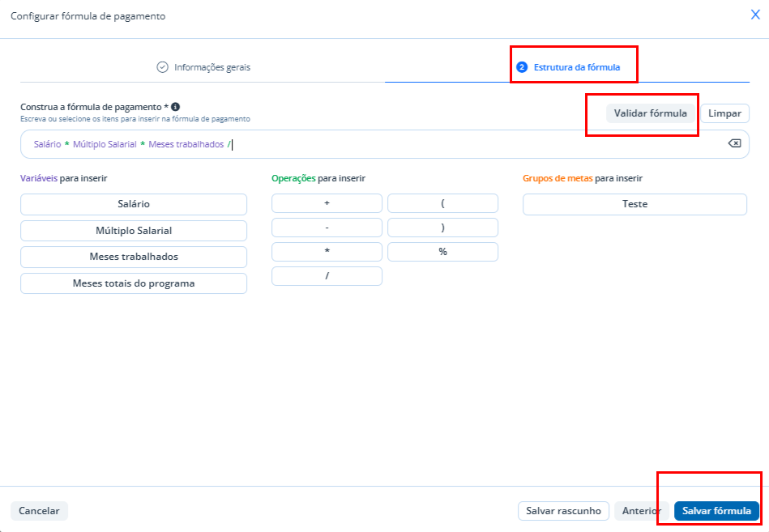Viewport: 769px width, 532px height.
Task: Switch to Estrutura da fórmula step
Action: [568, 67]
